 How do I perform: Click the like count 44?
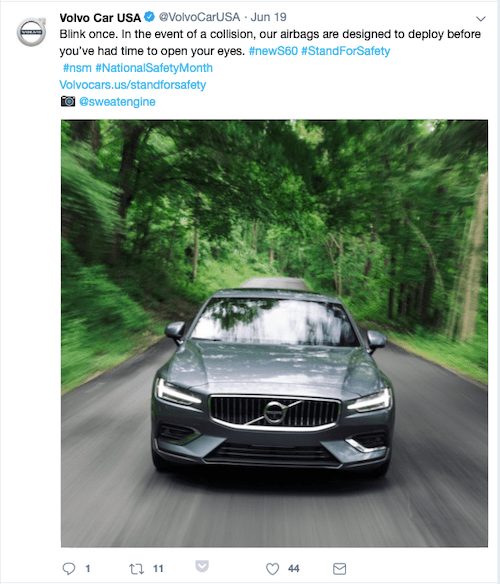tap(293, 569)
